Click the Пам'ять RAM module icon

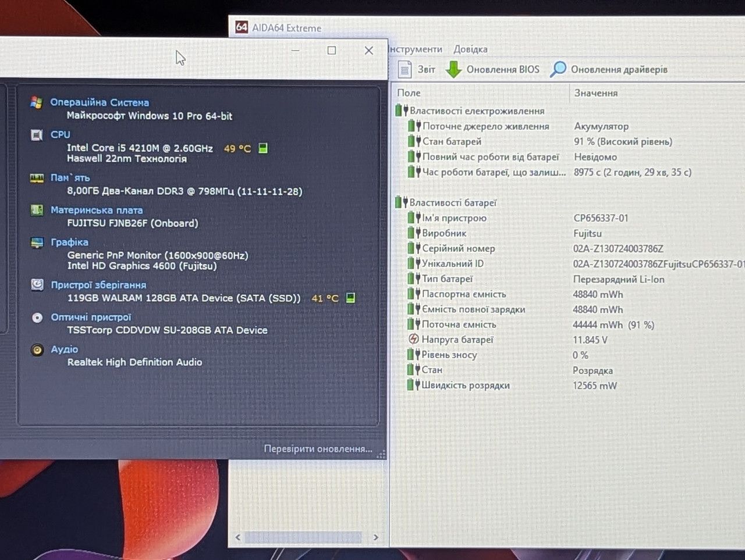click(x=37, y=178)
